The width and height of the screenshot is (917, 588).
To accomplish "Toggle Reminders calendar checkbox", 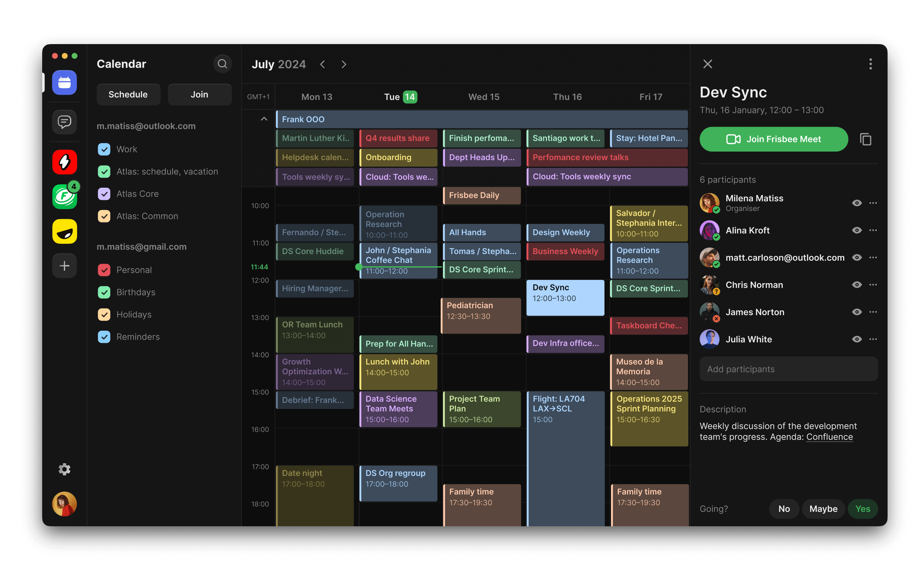I will (104, 336).
